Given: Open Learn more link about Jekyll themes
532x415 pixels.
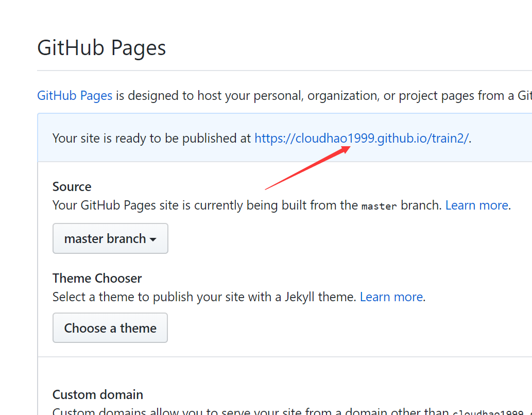Looking at the screenshot, I should click(x=391, y=297).
